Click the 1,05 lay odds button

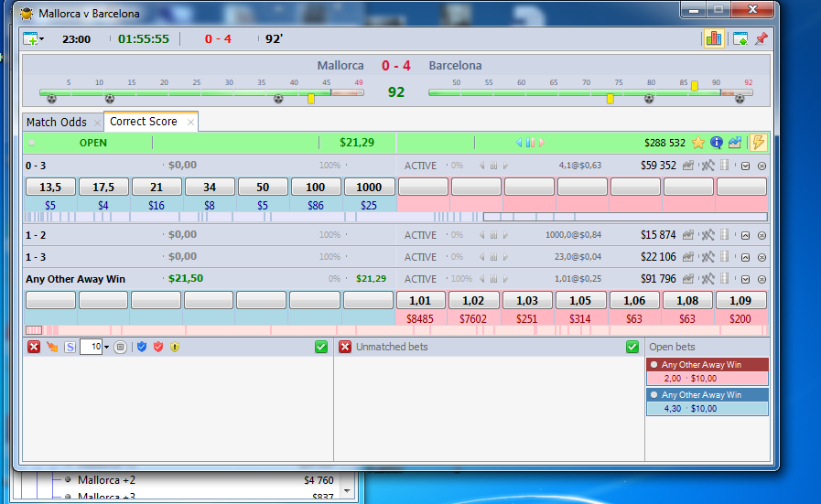580,300
